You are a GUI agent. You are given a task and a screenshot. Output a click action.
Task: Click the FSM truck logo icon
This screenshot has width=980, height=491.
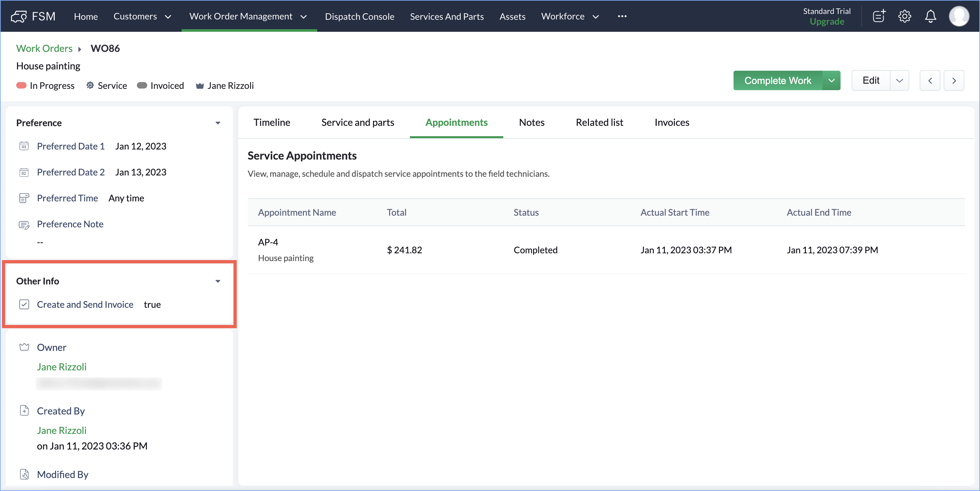tap(18, 16)
